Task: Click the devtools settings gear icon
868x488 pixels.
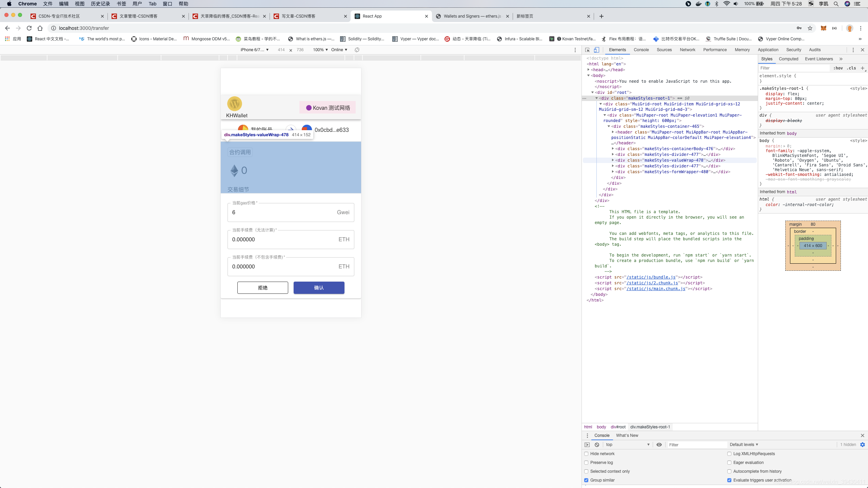Action: coord(863,445)
